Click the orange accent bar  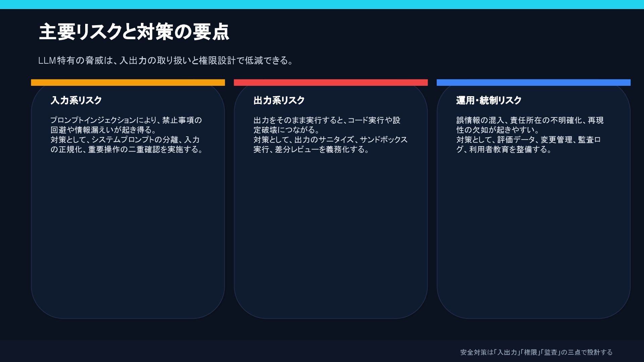[128, 82]
